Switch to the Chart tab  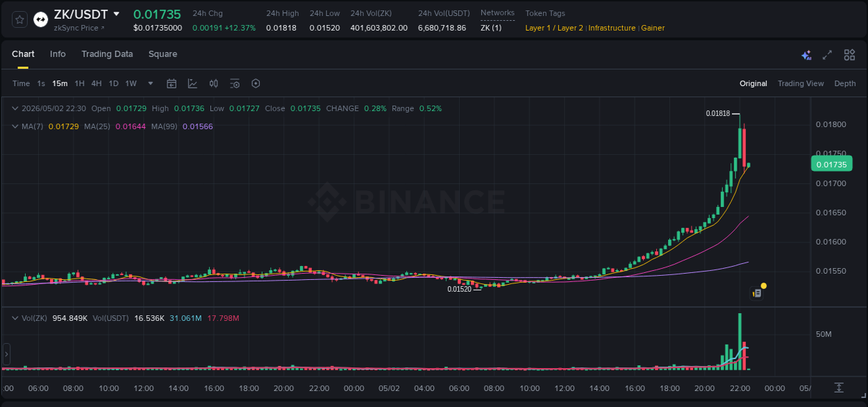coord(23,54)
